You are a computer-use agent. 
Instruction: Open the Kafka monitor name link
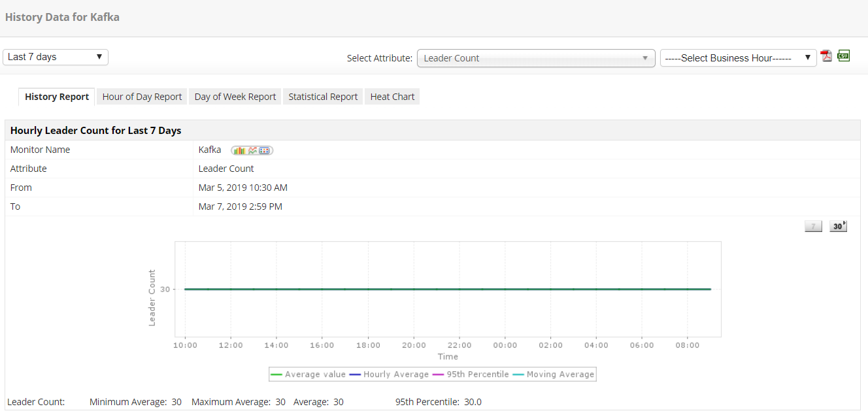pos(210,149)
